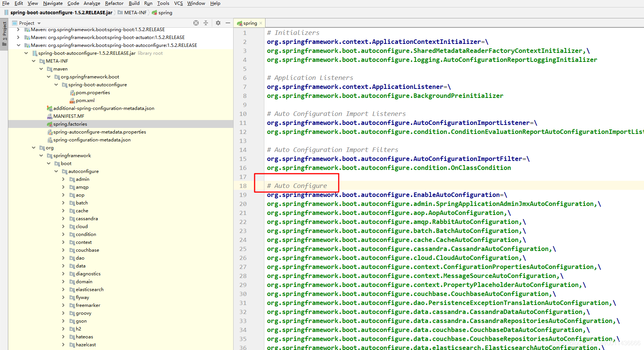644x350 pixels.
Task: Collapse the spring-boot-autoconfigure jar root
Action: tap(26, 53)
